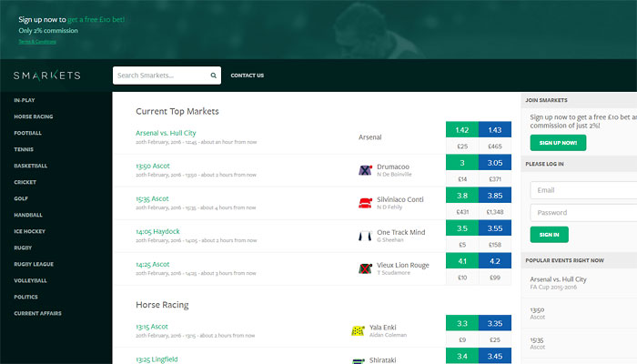Click the Smarkets logo

pos(46,76)
